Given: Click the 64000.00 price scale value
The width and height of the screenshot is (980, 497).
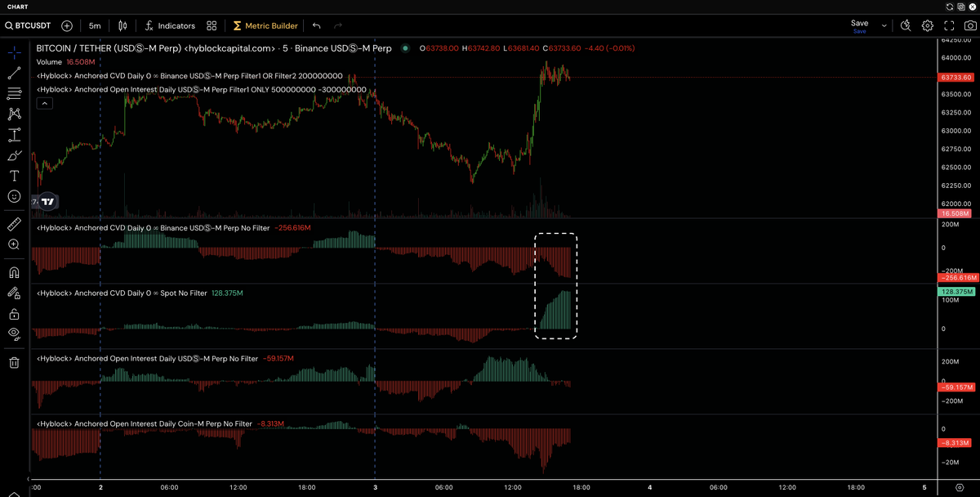Looking at the screenshot, I should (x=955, y=58).
